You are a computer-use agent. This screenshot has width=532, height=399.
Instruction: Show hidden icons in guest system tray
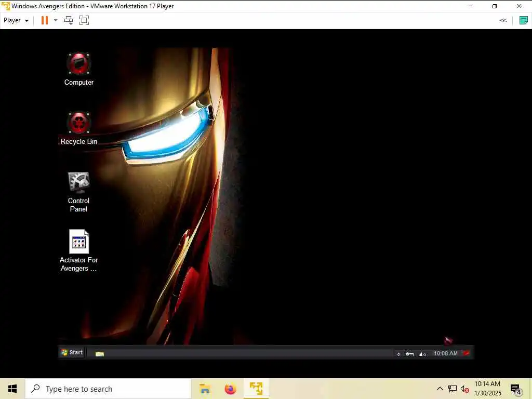pyautogui.click(x=398, y=354)
